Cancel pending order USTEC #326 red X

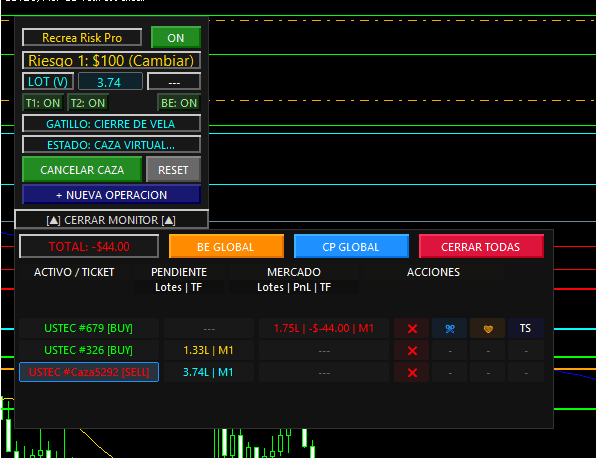coord(412,350)
